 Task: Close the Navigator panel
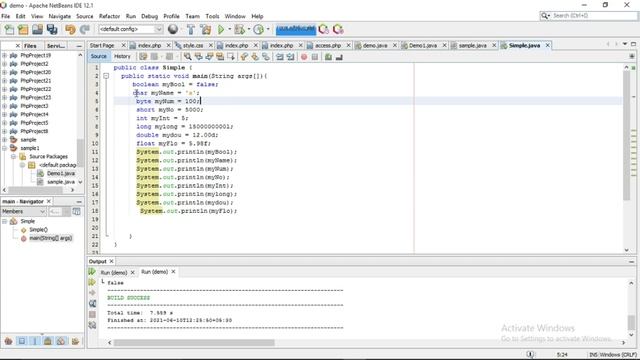[x=49, y=201]
